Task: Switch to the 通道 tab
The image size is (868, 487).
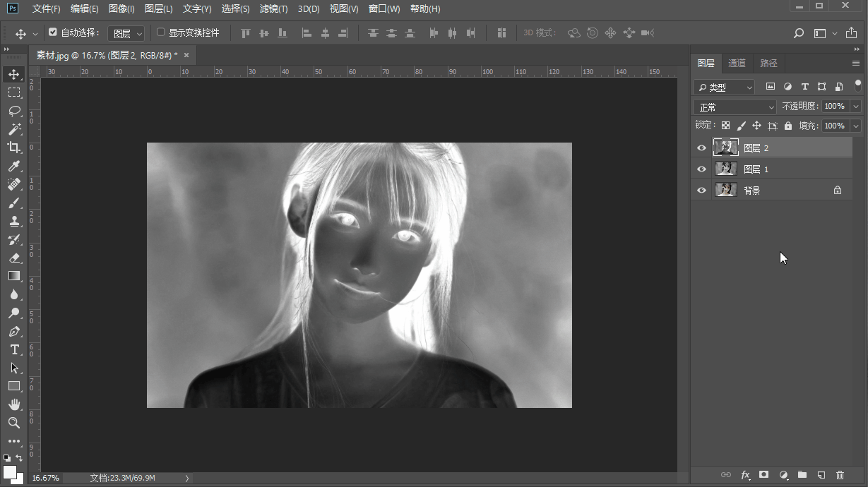Action: tap(737, 63)
